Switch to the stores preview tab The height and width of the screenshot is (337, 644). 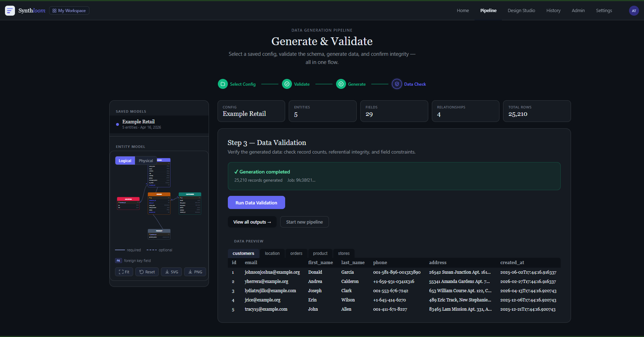click(x=344, y=253)
